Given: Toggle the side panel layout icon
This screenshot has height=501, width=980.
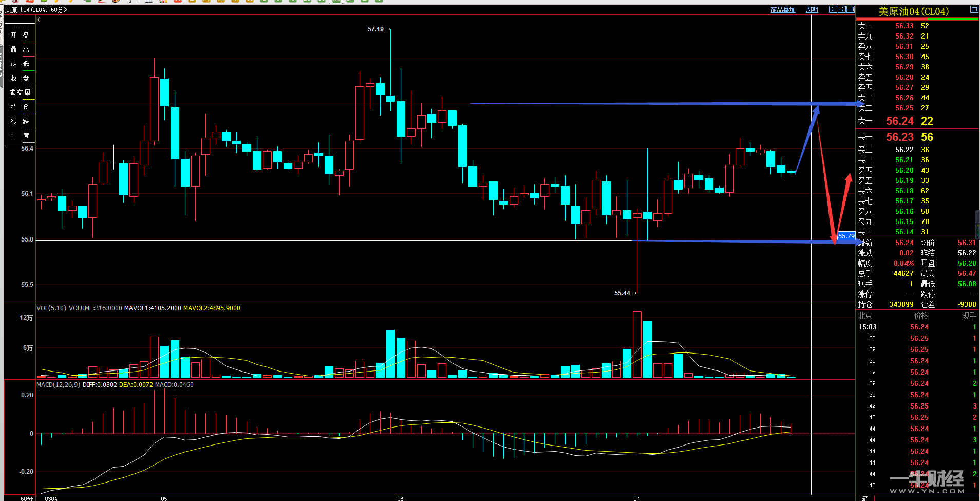Looking at the screenshot, I should tap(851, 9).
